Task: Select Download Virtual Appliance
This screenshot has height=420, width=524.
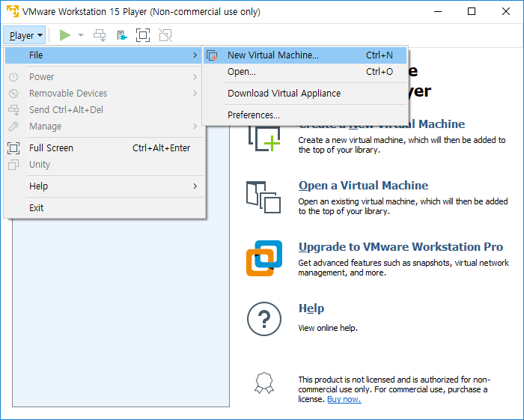Action: (x=305, y=94)
